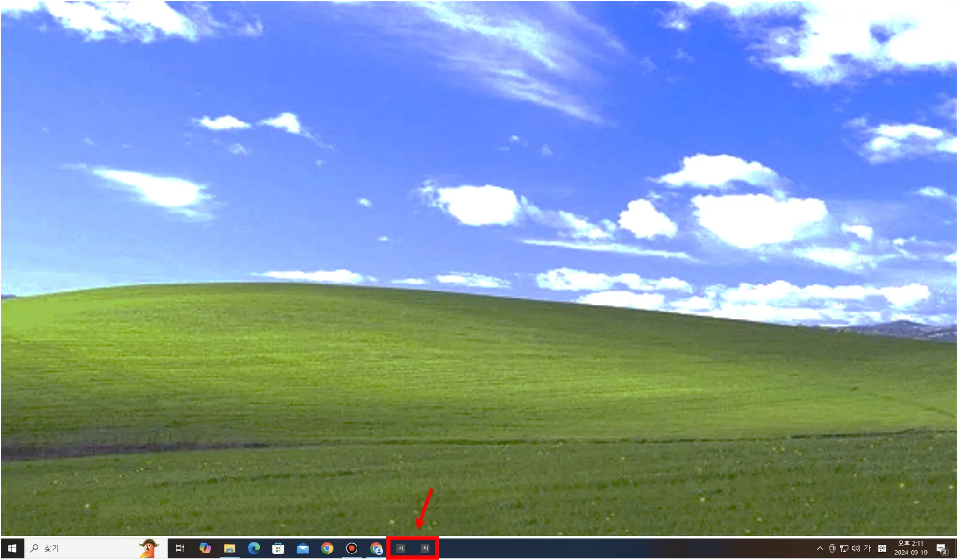This screenshot has height=560, width=957.
Task: Open the Mail app
Action: [303, 548]
